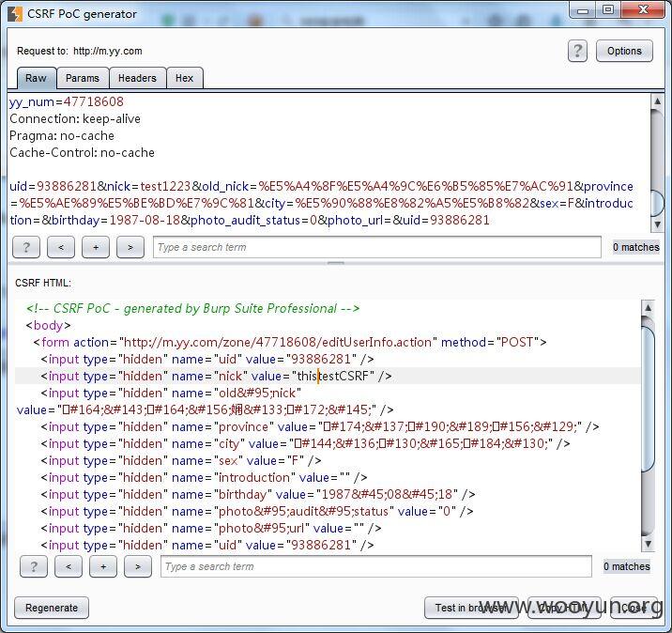Maximize the CSRF PoC generator window
Image resolution: width=672 pixels, height=633 pixels.
pyautogui.click(x=608, y=10)
